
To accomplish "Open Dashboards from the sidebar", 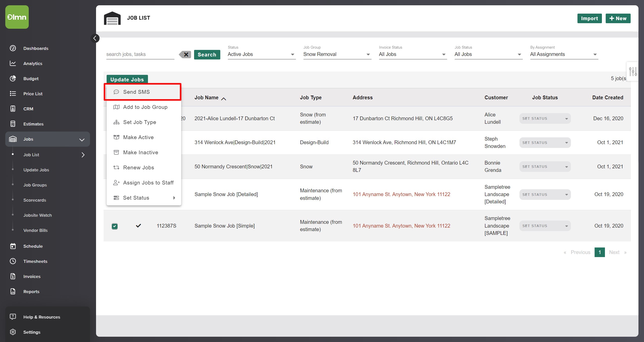I will coord(36,48).
